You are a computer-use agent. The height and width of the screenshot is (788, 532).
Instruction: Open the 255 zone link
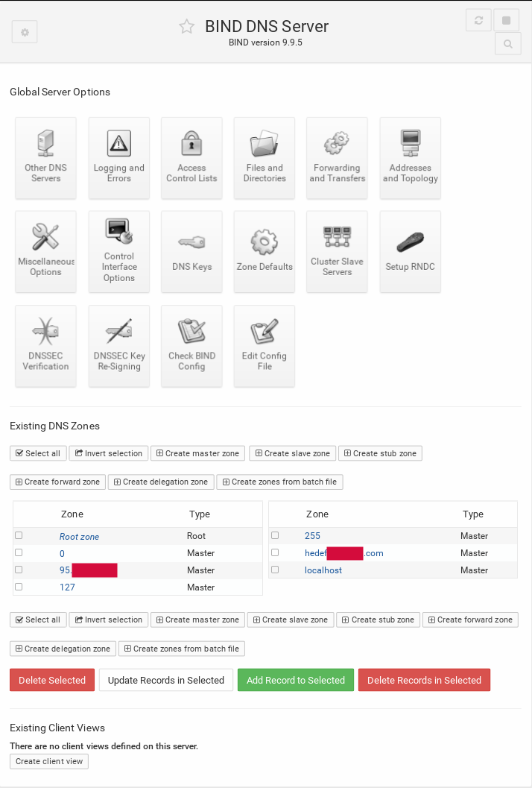[312, 536]
